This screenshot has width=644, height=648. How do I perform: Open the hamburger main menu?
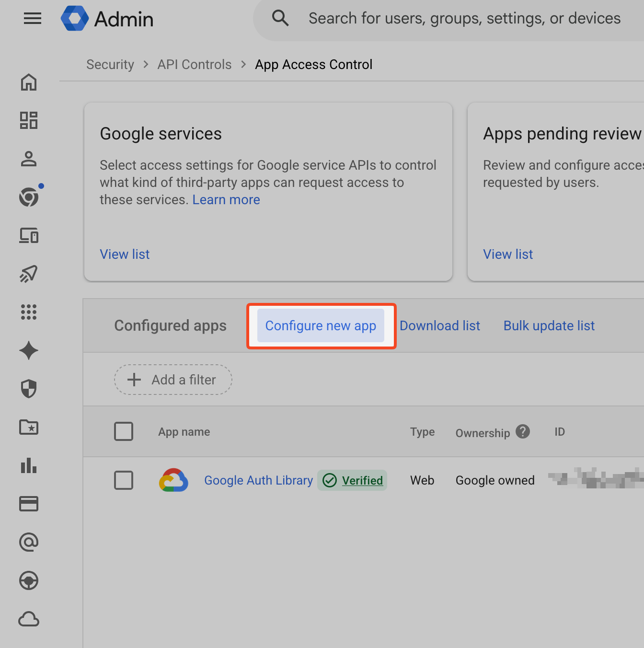point(33,19)
